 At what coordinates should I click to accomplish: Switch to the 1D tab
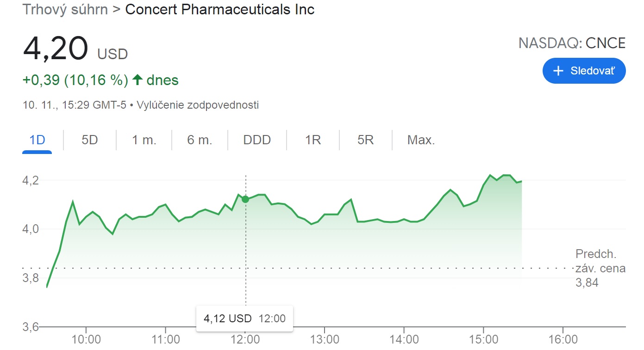click(x=37, y=140)
